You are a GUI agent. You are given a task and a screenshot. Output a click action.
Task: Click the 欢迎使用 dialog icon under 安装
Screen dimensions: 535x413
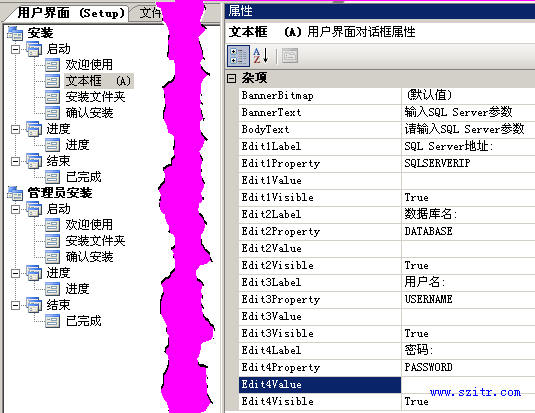point(52,65)
